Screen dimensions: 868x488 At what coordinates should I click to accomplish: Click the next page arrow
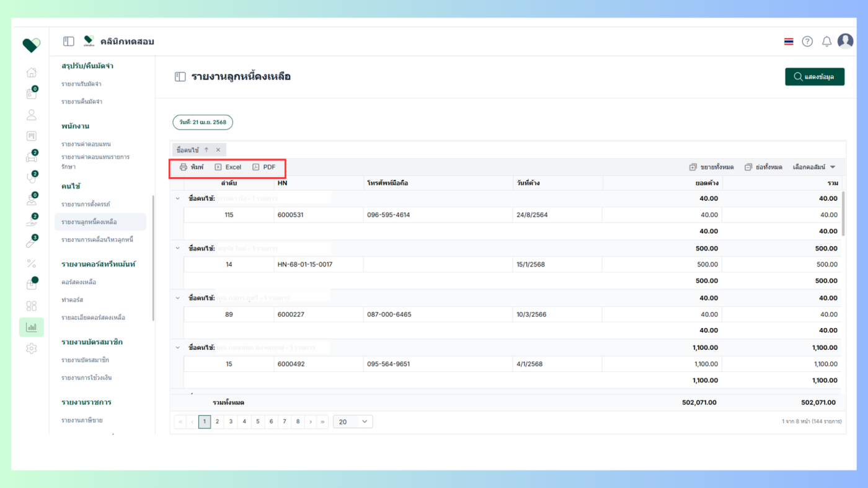pos(311,422)
